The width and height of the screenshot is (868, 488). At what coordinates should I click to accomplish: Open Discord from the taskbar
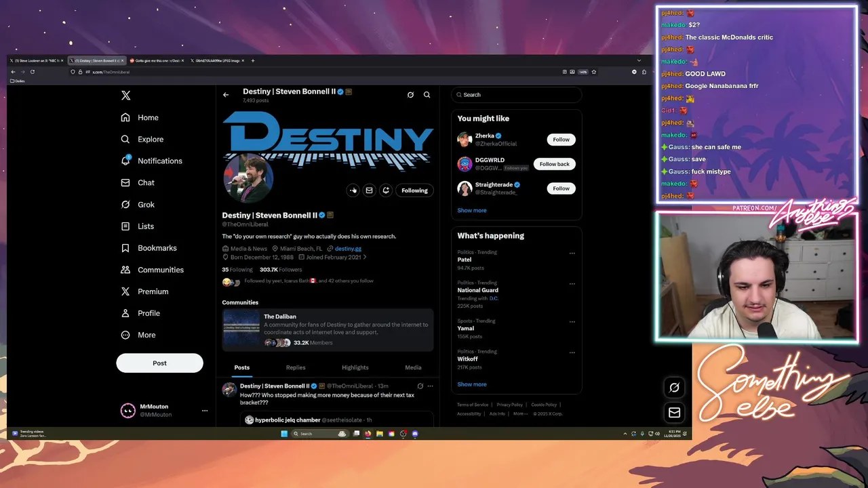[415, 434]
